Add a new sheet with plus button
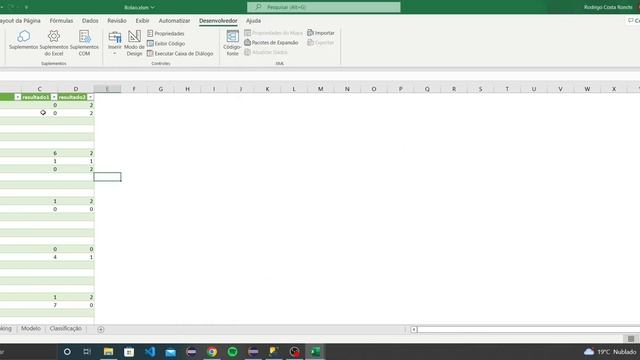The image size is (640, 360). pyautogui.click(x=101, y=329)
